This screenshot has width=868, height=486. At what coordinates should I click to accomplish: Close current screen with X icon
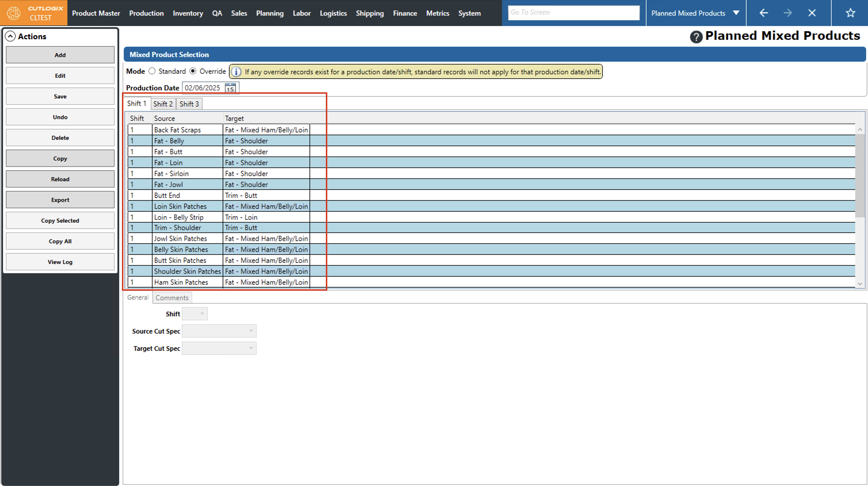(812, 13)
